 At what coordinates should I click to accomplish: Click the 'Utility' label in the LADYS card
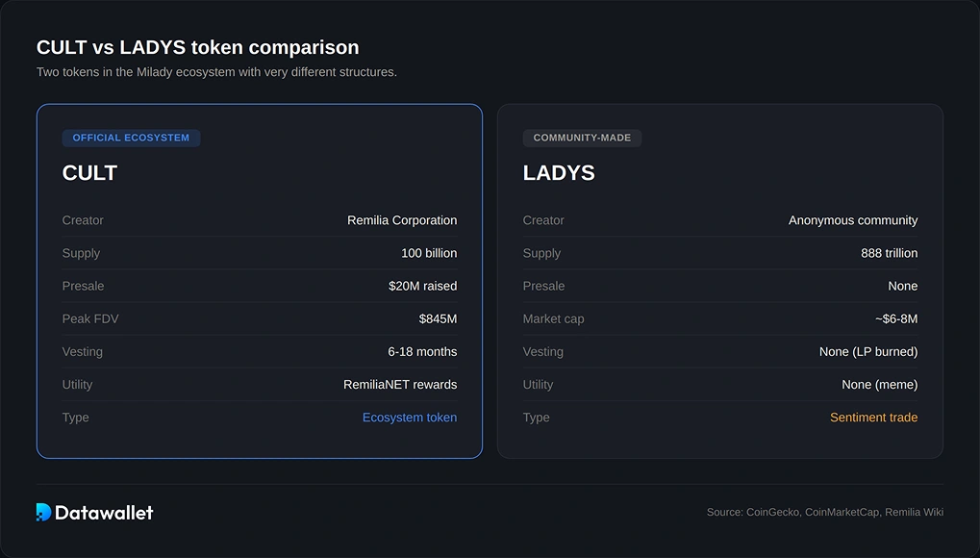click(538, 385)
